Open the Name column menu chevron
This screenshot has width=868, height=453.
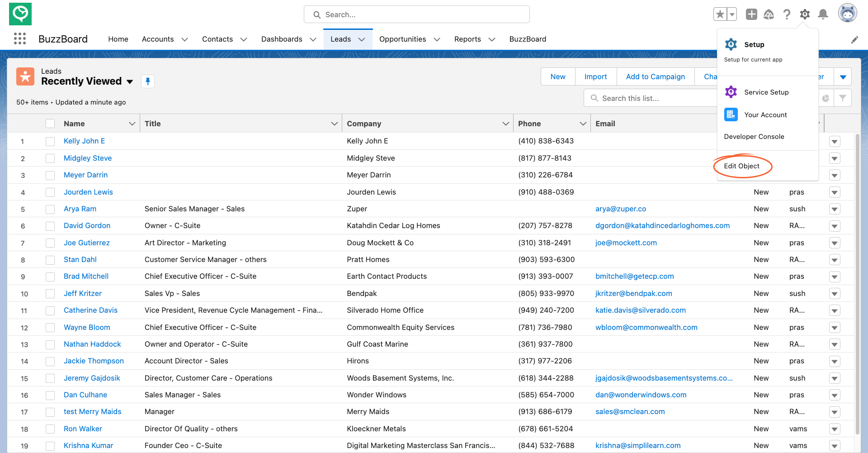132,124
